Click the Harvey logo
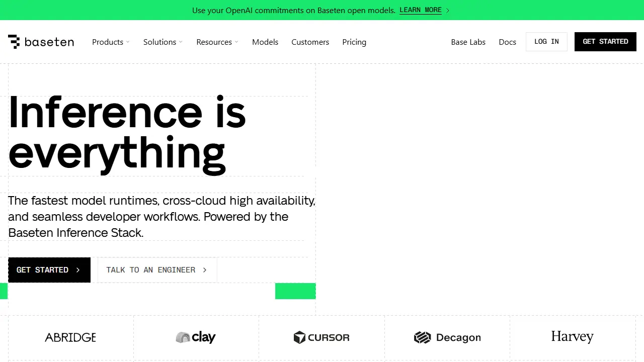The image size is (644, 362). point(573,337)
